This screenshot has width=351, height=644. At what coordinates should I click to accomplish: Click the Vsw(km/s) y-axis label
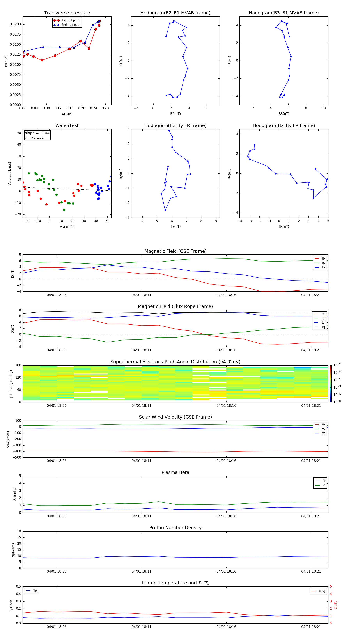pyautogui.click(x=8, y=439)
